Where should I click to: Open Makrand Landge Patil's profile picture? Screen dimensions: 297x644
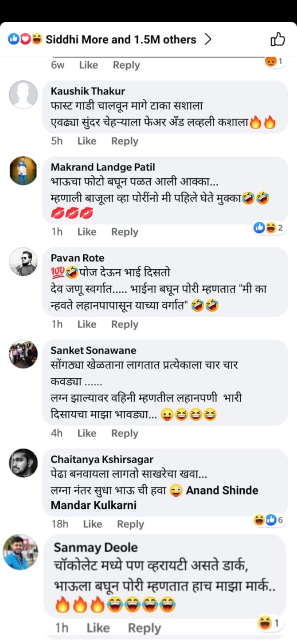point(23,171)
